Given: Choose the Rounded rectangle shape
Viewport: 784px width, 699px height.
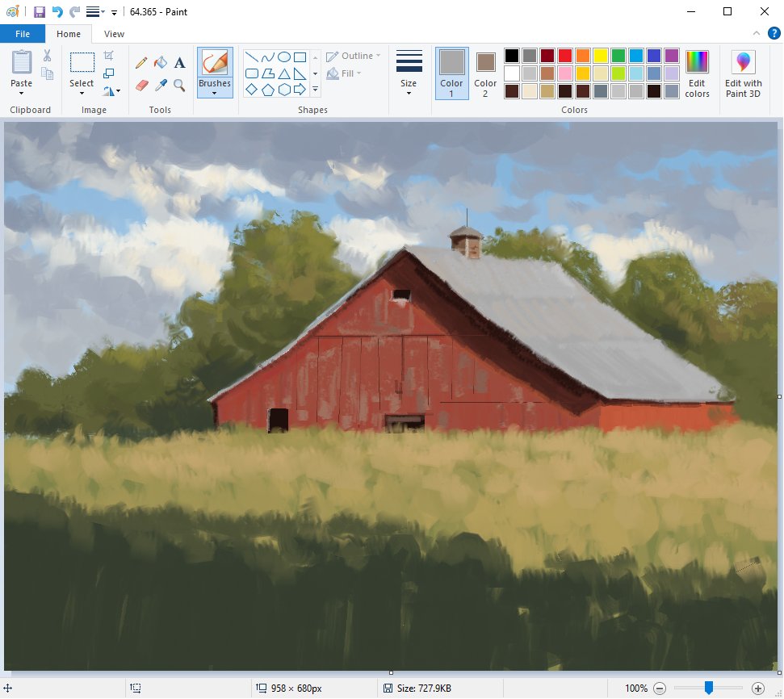Looking at the screenshot, I should click(x=251, y=73).
